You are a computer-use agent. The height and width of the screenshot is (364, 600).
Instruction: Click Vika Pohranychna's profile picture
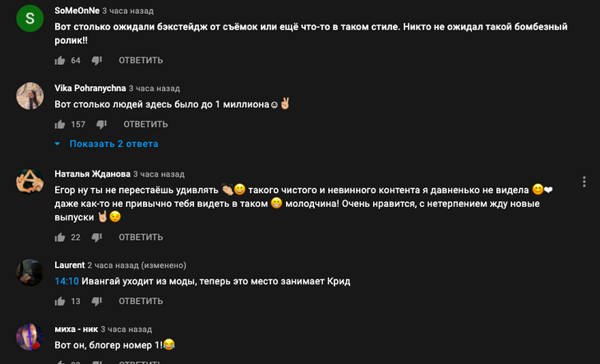30,95
